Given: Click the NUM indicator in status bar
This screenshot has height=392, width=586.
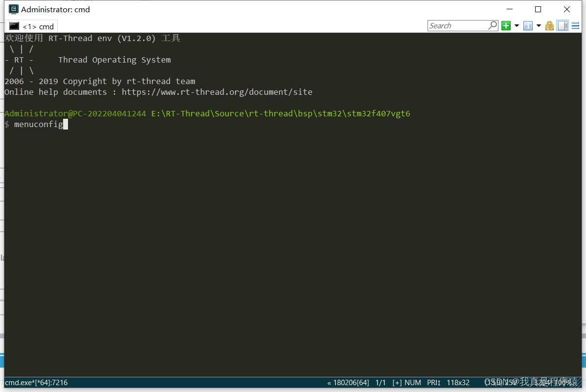Looking at the screenshot, I should [412, 383].
